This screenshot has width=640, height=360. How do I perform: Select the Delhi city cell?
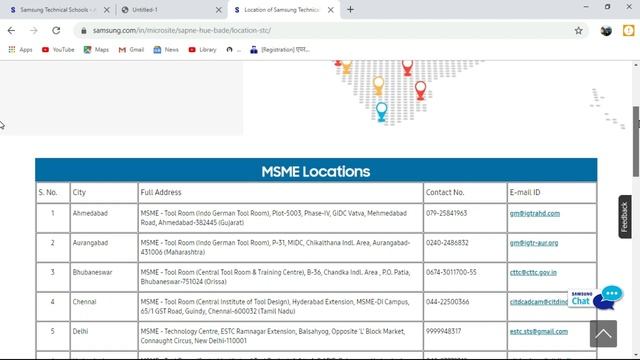pos(104,336)
